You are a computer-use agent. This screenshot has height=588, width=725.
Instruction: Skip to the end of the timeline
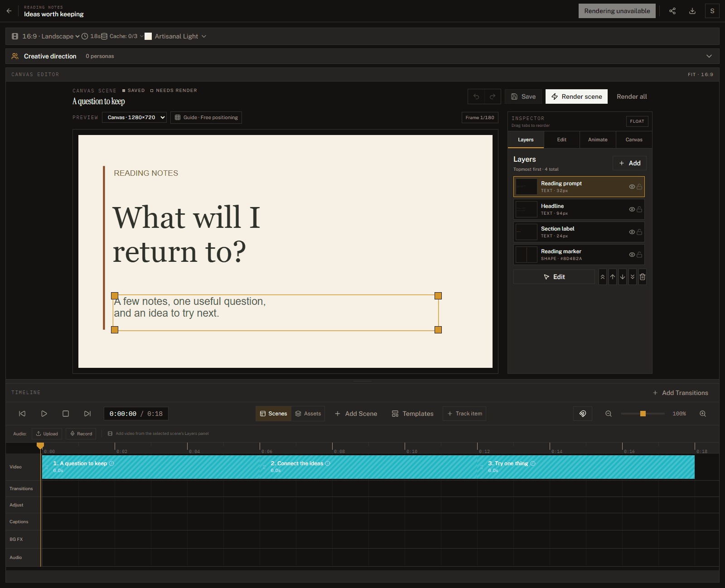tap(87, 414)
